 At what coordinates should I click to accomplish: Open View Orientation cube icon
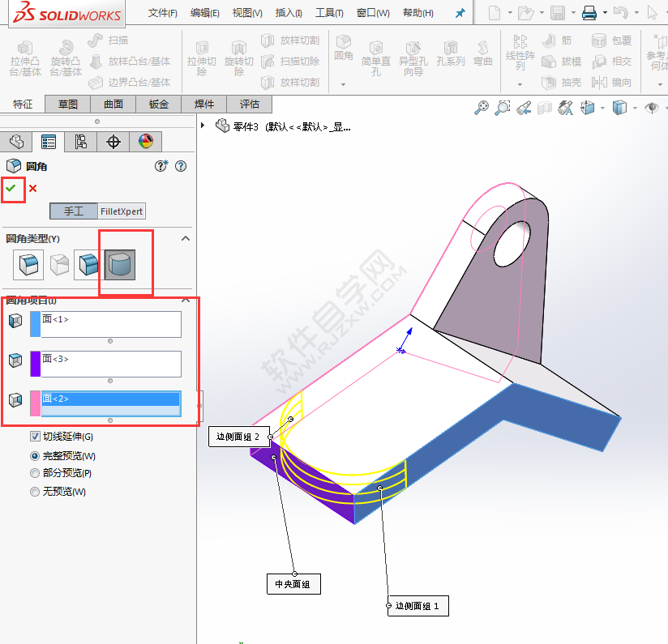588,108
